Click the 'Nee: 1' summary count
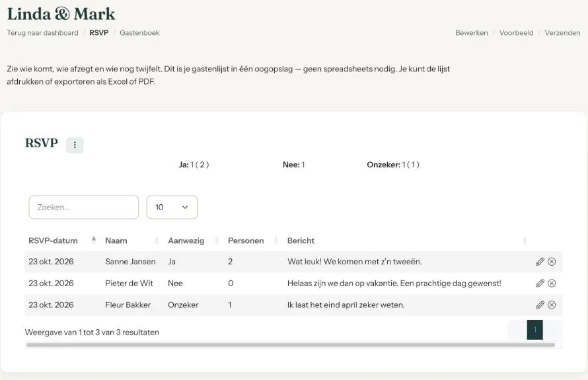The image size is (588, 380). [x=293, y=165]
